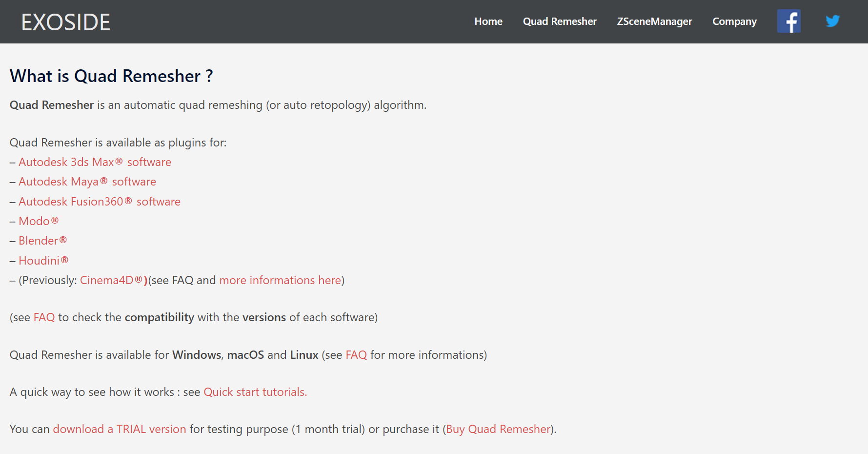Click the 'What is Quad Remesher ?' heading
The width and height of the screenshot is (868, 454).
click(x=111, y=76)
